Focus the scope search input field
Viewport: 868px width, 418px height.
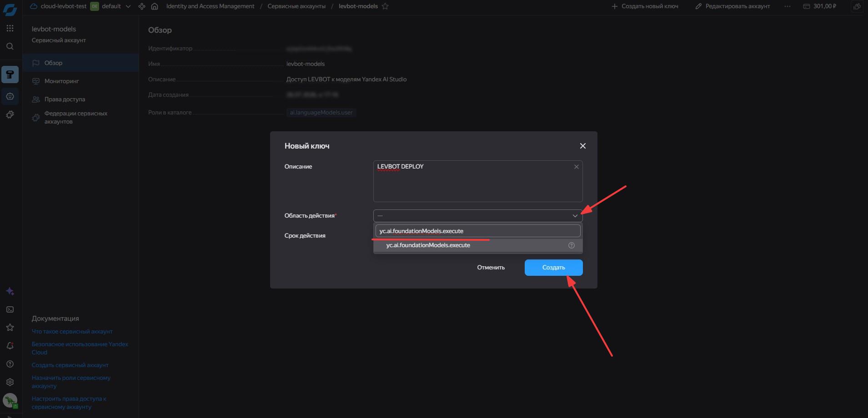point(478,231)
